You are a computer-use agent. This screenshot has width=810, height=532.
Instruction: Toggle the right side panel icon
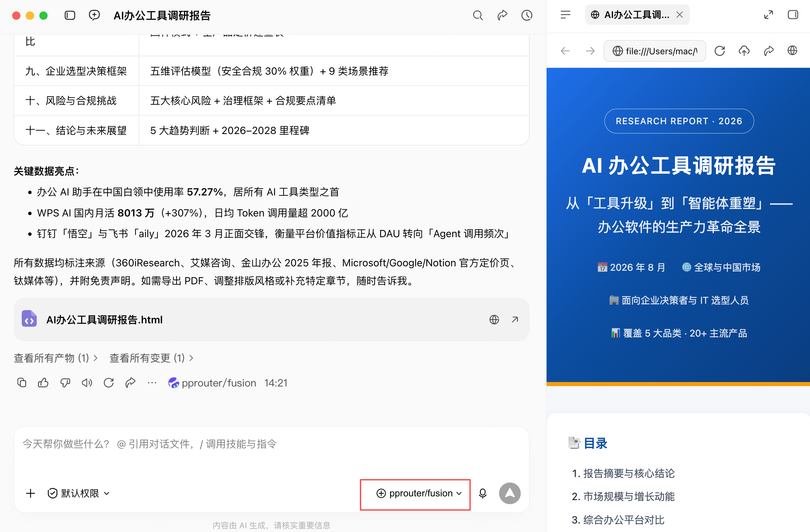coord(793,15)
